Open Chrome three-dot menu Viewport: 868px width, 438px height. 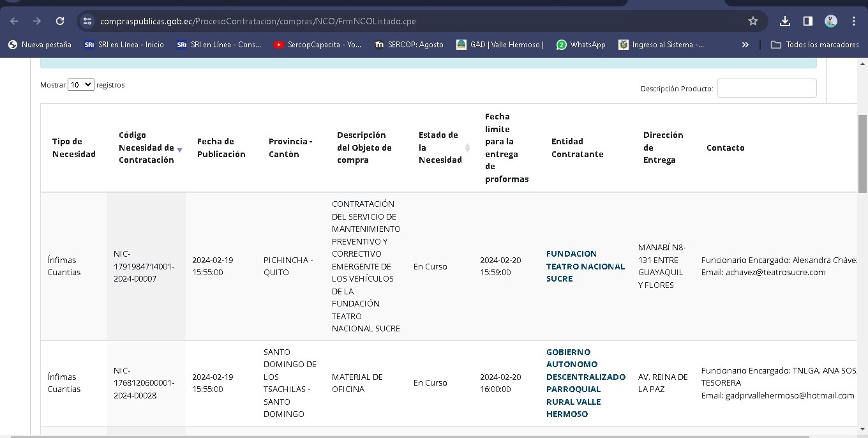click(853, 21)
